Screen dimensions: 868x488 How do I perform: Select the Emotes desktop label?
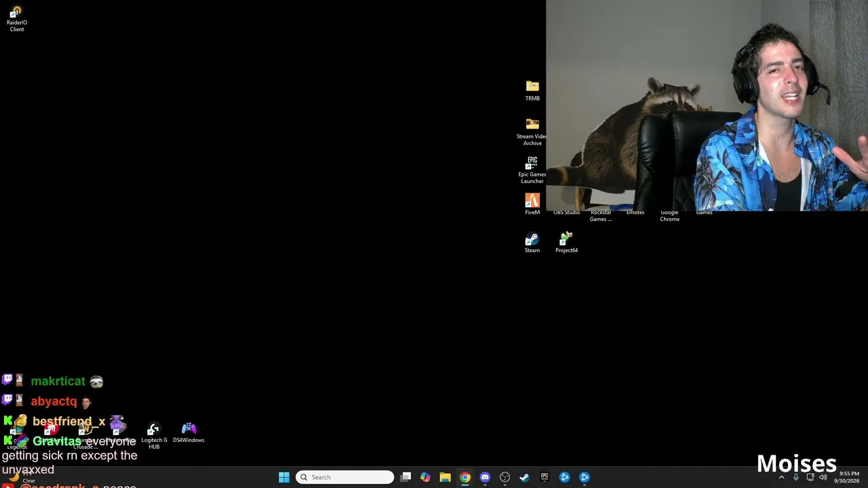[635, 213]
